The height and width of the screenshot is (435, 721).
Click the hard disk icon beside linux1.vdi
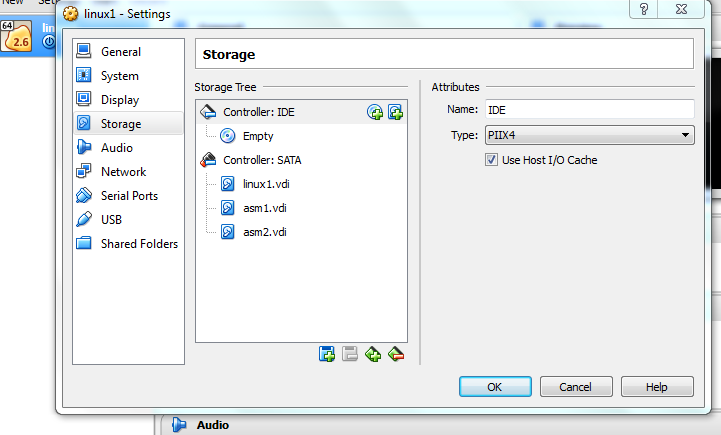[228, 184]
